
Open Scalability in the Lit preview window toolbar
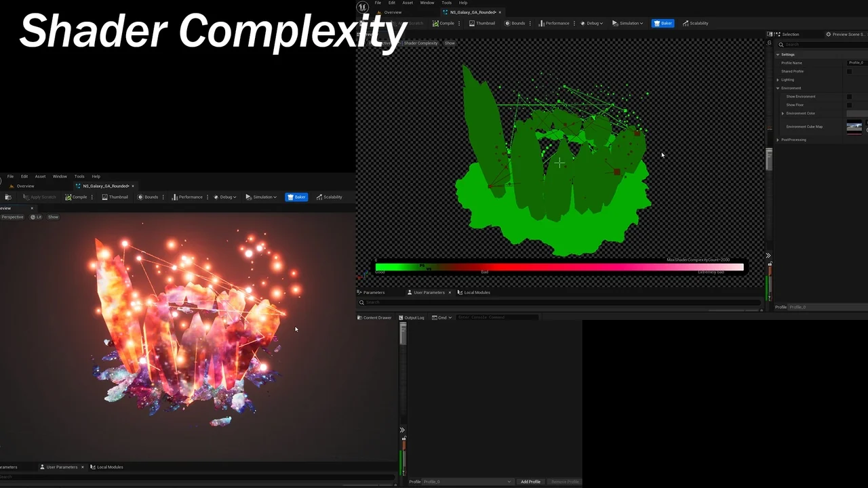pyautogui.click(x=329, y=197)
